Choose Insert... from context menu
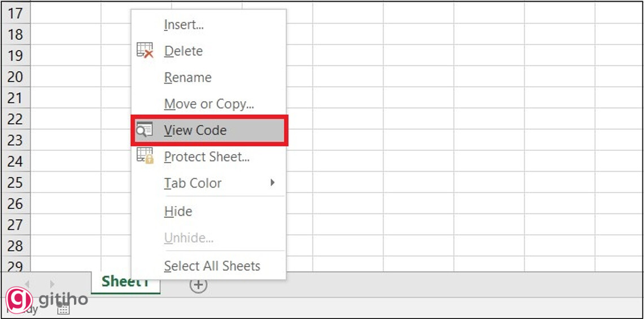The height and width of the screenshot is (319, 644). click(x=184, y=25)
